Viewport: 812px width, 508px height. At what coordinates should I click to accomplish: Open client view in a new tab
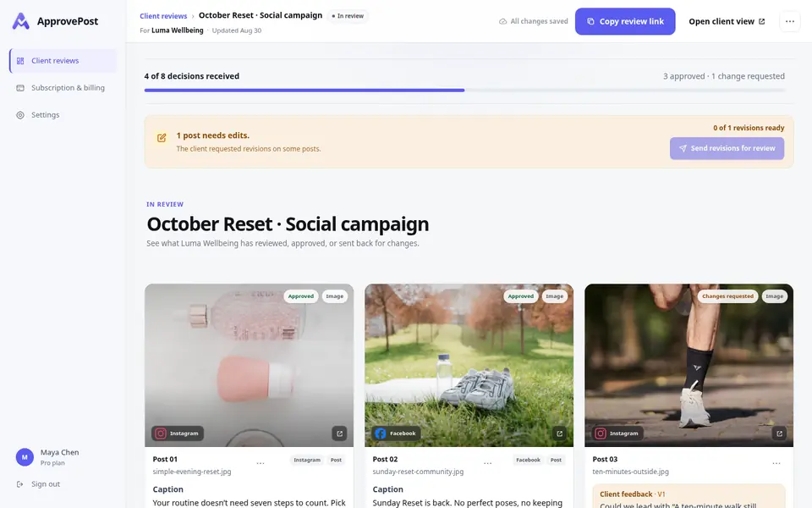click(727, 21)
